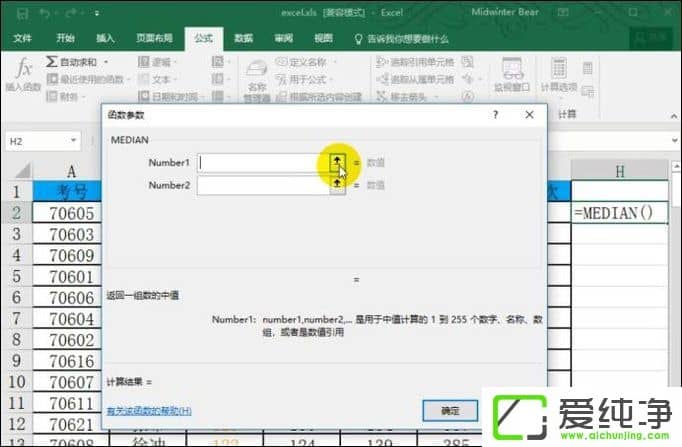Click the Redo arrow icon
The height and width of the screenshot is (447, 682).
click(71, 13)
